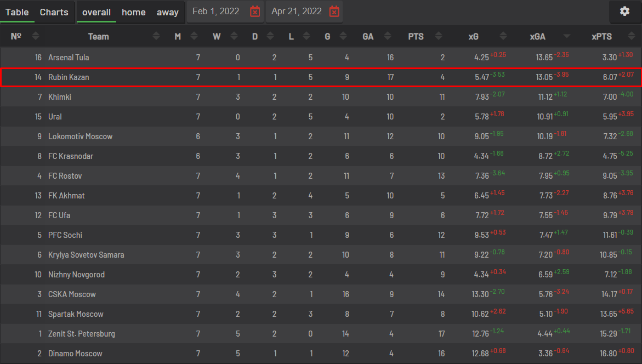Screen dimensions: 642x364
Task: Switch to the Charts tab
Action: (x=54, y=12)
